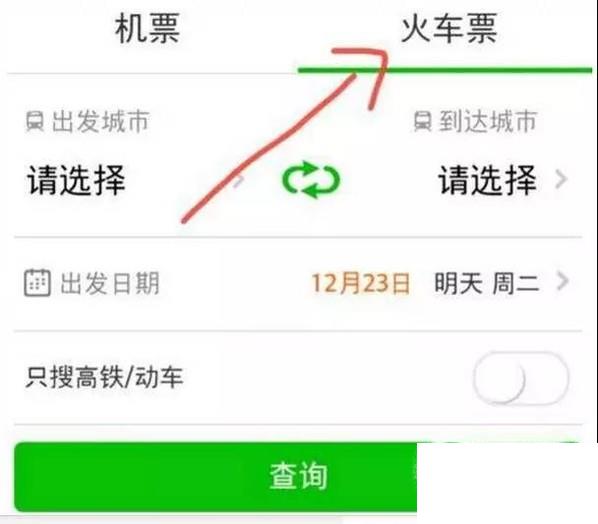Click the 出发日期 label

[110, 283]
